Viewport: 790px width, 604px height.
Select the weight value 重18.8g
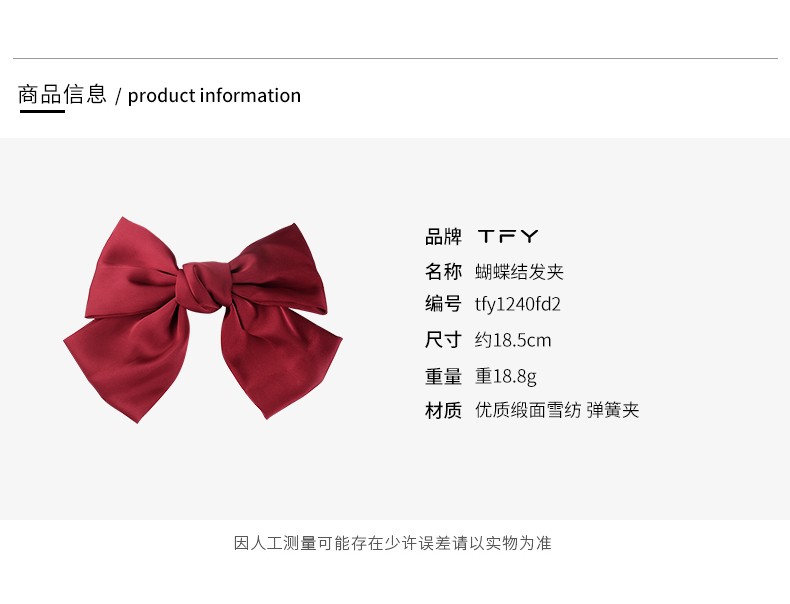tap(505, 377)
